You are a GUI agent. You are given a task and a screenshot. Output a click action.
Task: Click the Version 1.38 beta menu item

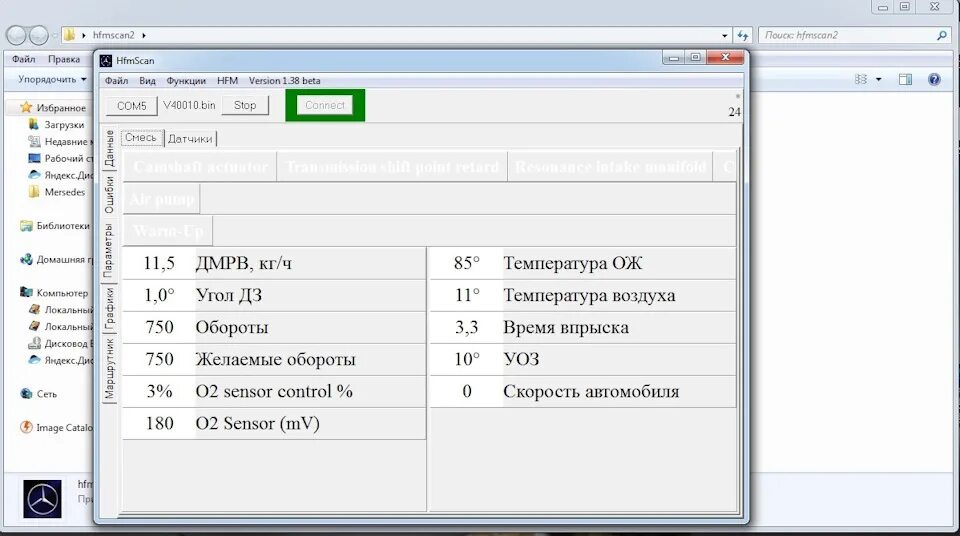point(285,81)
